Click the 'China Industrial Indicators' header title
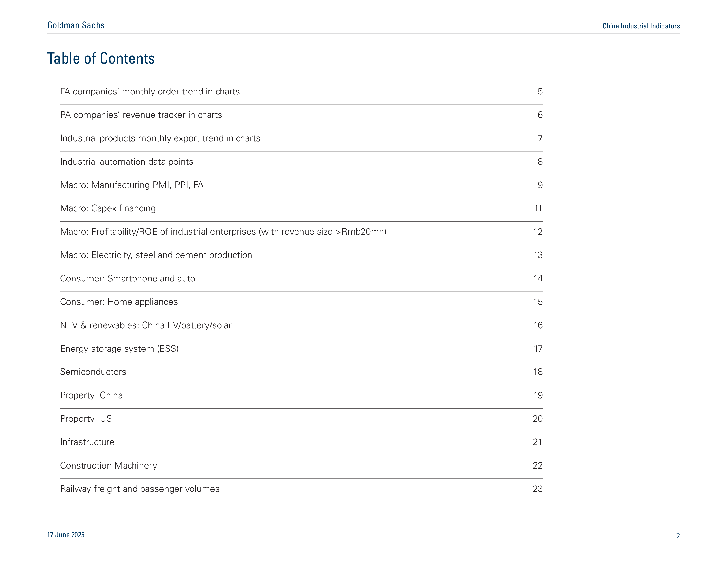This screenshot has height=563, width=728. coord(641,26)
